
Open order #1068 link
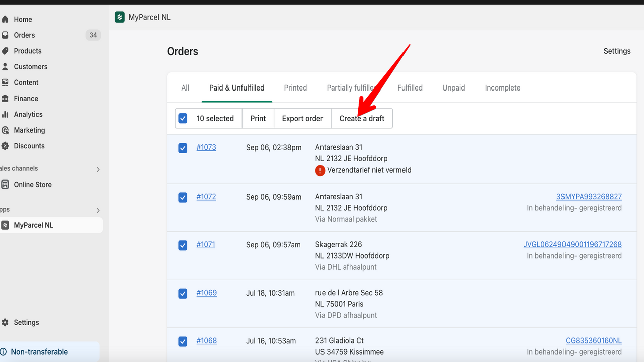pos(206,341)
